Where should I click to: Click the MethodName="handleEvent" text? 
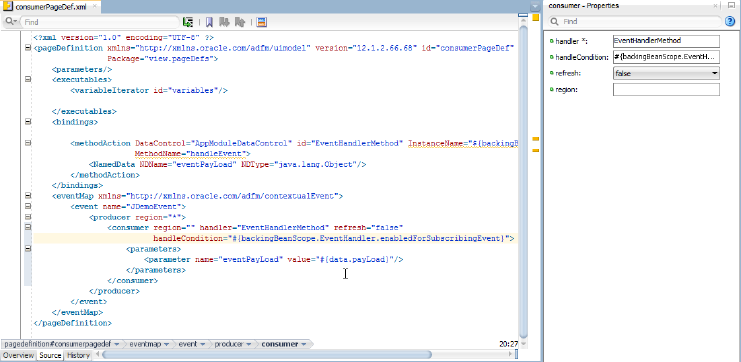[x=192, y=154]
